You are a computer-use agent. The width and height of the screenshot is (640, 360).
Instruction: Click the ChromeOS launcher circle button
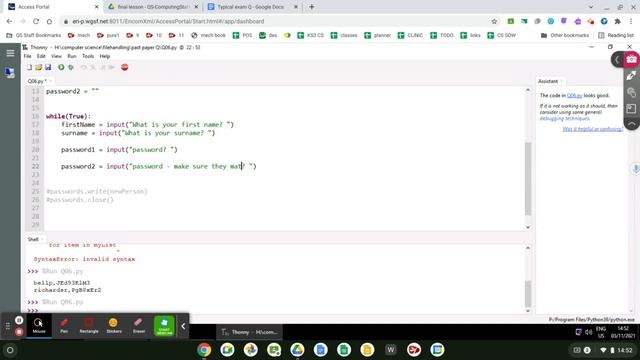coord(10,350)
